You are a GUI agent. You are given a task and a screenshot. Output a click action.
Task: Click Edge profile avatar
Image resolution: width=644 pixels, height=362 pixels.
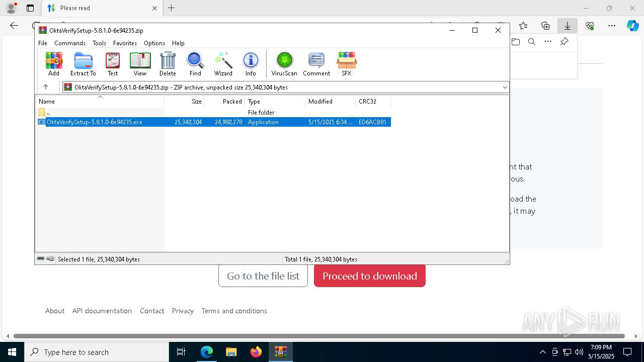pyautogui.click(x=11, y=8)
